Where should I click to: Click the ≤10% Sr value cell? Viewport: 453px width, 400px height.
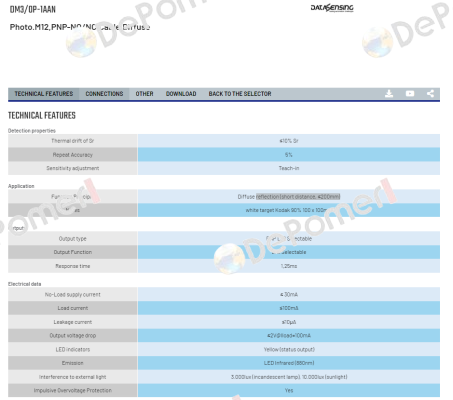[289, 141]
